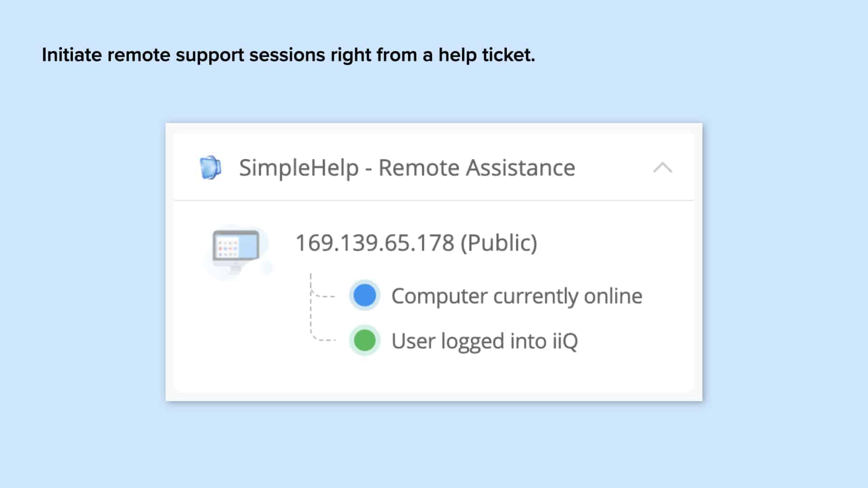Open the SimpleHelp icon beside the panel title

click(x=211, y=167)
